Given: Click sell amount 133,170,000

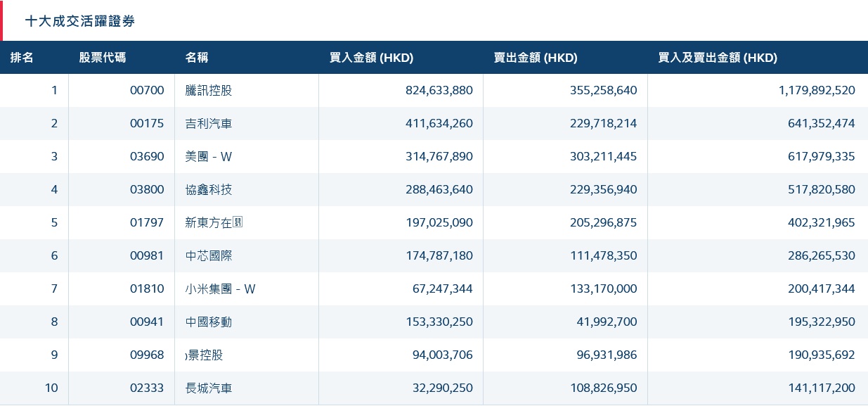Looking at the screenshot, I should pos(604,288).
